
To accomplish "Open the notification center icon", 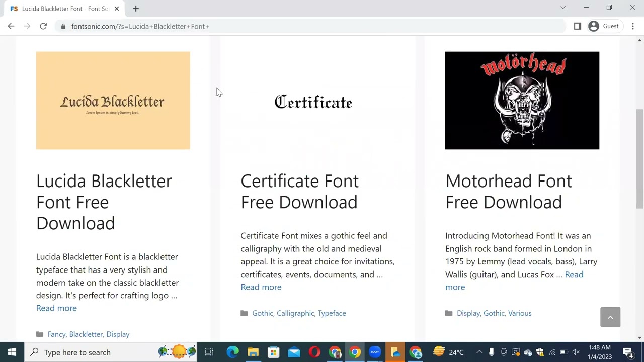I will coord(628,352).
